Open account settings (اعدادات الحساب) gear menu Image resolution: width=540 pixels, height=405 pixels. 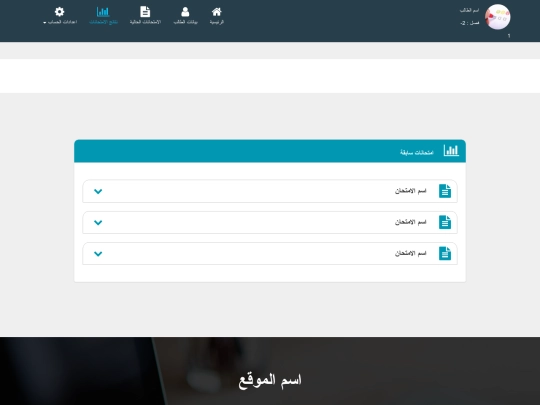tap(59, 12)
